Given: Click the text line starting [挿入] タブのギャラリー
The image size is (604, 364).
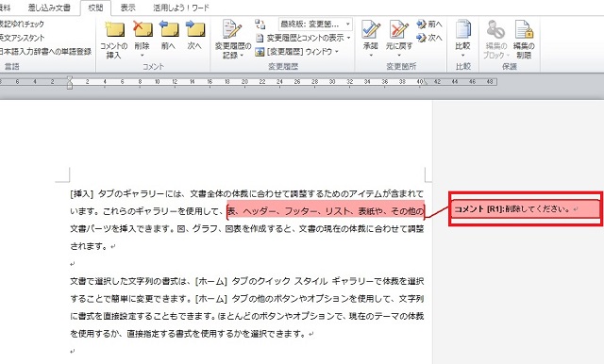Looking at the screenshot, I should pos(247,193).
